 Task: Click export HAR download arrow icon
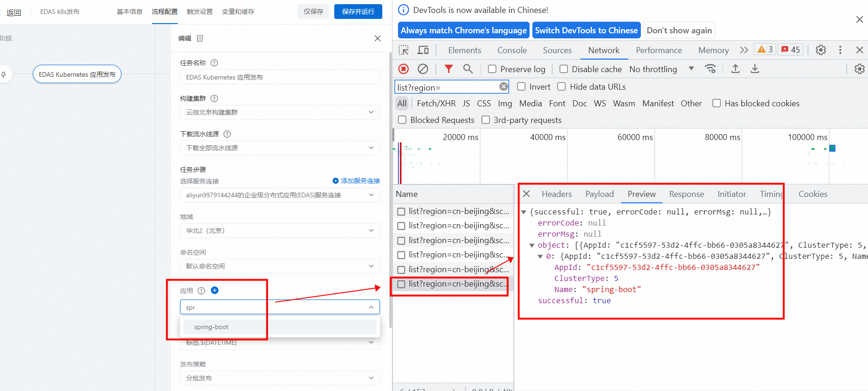[x=755, y=69]
